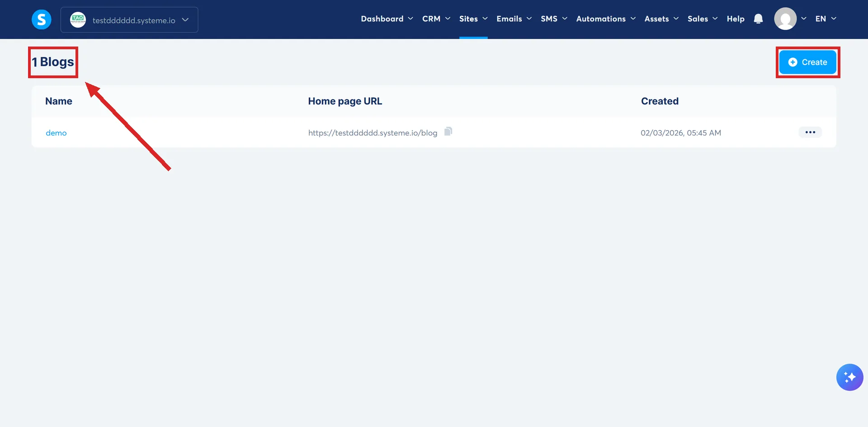Screen dimensions: 868x427
Task: Open the Sales menu
Action: pyautogui.click(x=703, y=19)
